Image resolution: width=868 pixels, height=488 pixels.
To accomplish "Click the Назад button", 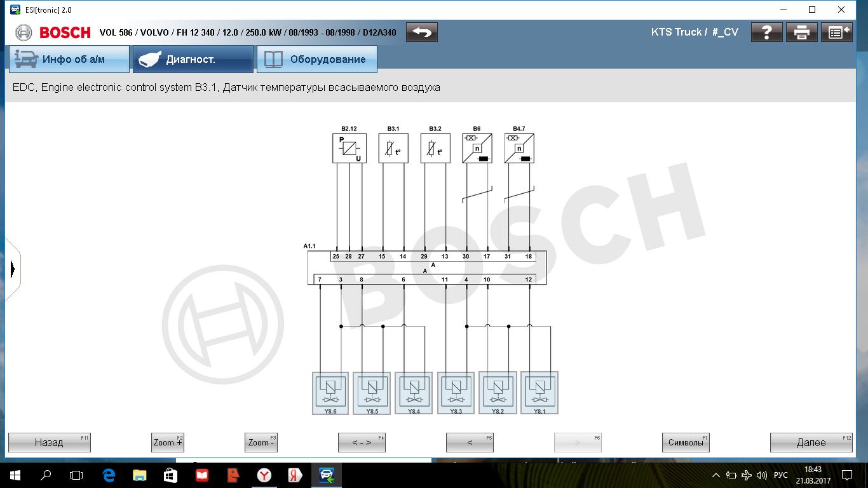I will click(50, 442).
